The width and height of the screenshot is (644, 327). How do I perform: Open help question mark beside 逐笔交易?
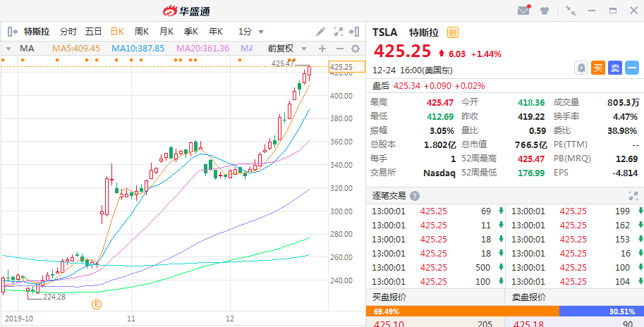point(415,196)
